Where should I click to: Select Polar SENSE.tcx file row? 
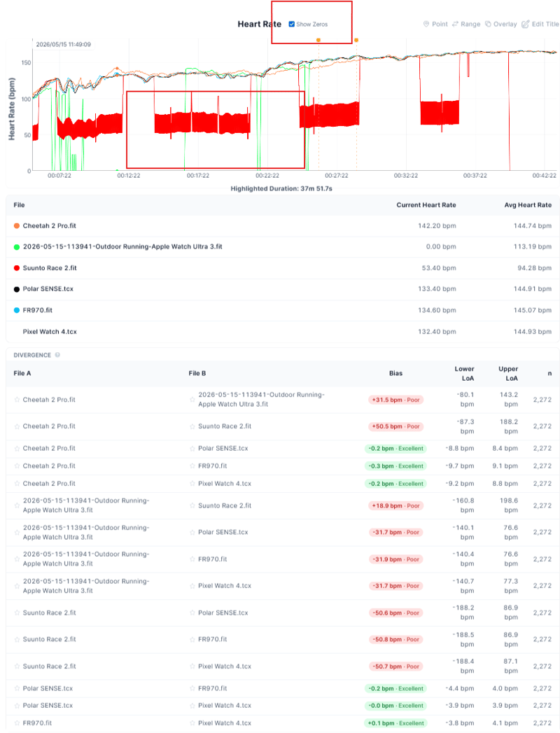[x=282, y=289]
